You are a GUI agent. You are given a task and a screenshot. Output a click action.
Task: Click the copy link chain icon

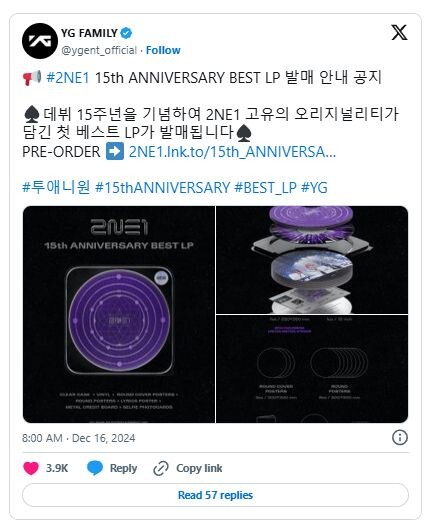coord(161,469)
